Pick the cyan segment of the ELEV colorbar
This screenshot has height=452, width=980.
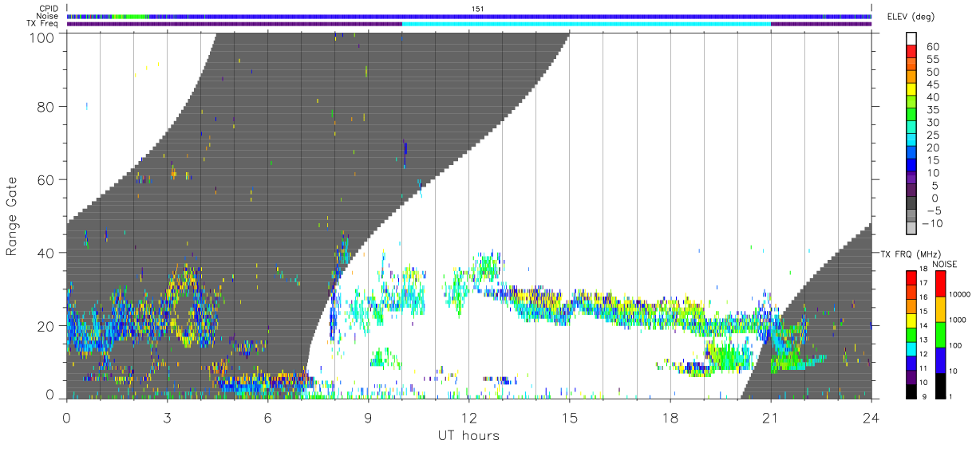913,141
